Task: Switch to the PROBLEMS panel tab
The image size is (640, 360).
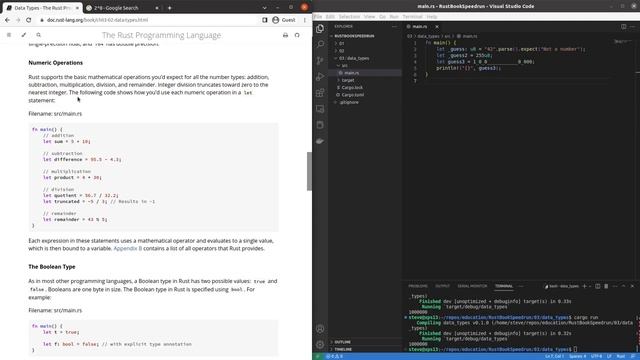Action: 418,286
